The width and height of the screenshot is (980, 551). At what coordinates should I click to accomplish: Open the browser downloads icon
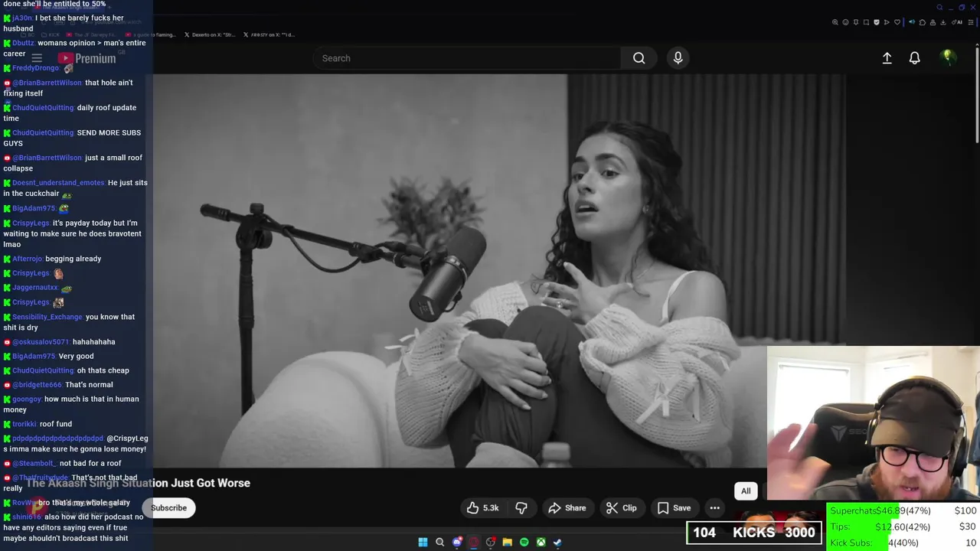point(942,22)
